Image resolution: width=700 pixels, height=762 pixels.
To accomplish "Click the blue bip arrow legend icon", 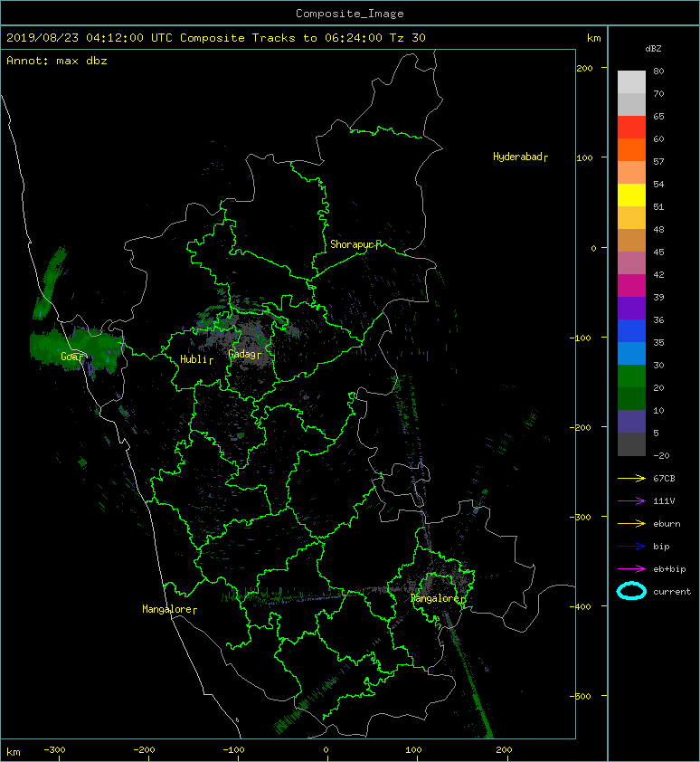I will point(631,547).
